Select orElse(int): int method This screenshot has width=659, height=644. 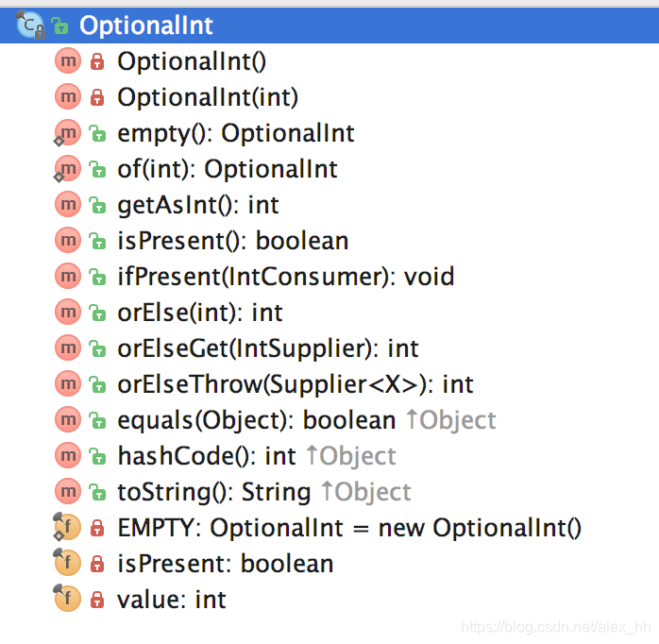pos(200,313)
